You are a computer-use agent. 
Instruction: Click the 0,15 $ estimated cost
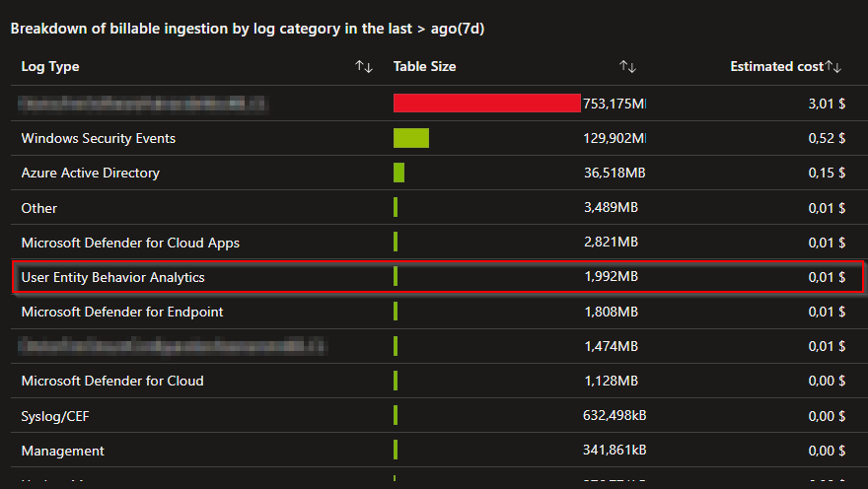827,173
